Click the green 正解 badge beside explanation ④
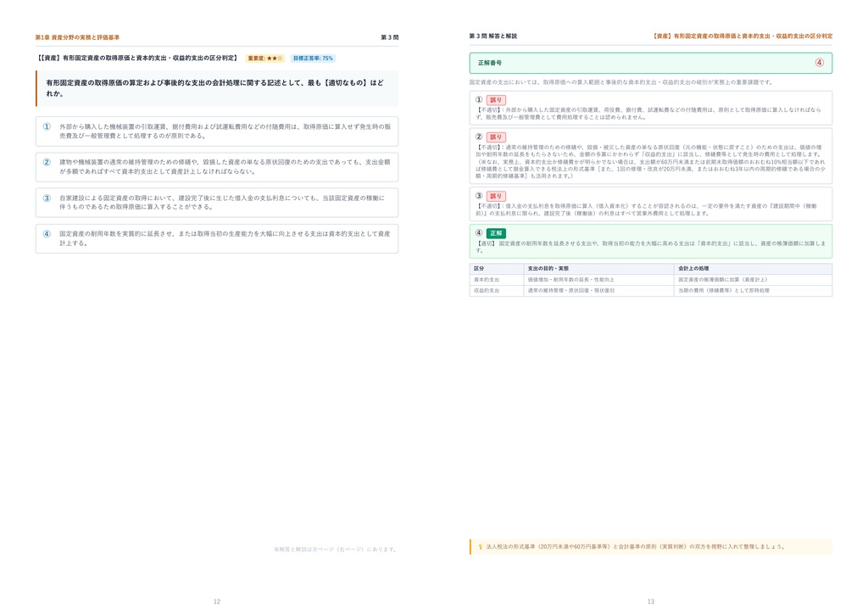 point(496,233)
